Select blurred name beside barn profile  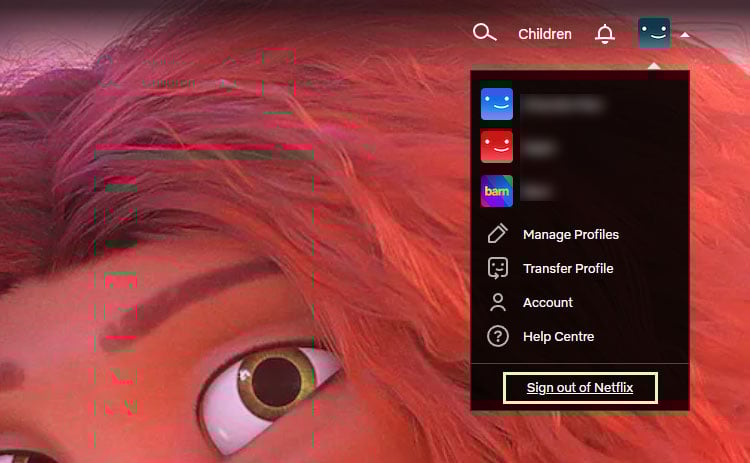click(x=537, y=191)
